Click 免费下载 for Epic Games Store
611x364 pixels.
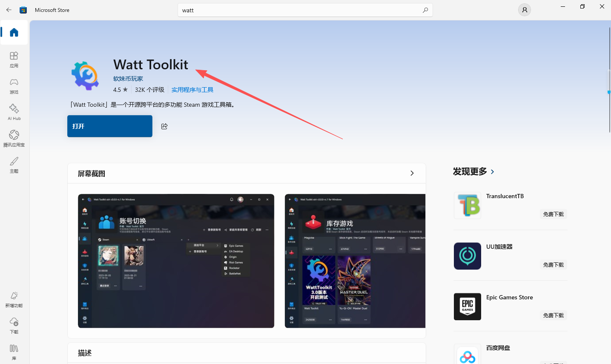(x=554, y=316)
